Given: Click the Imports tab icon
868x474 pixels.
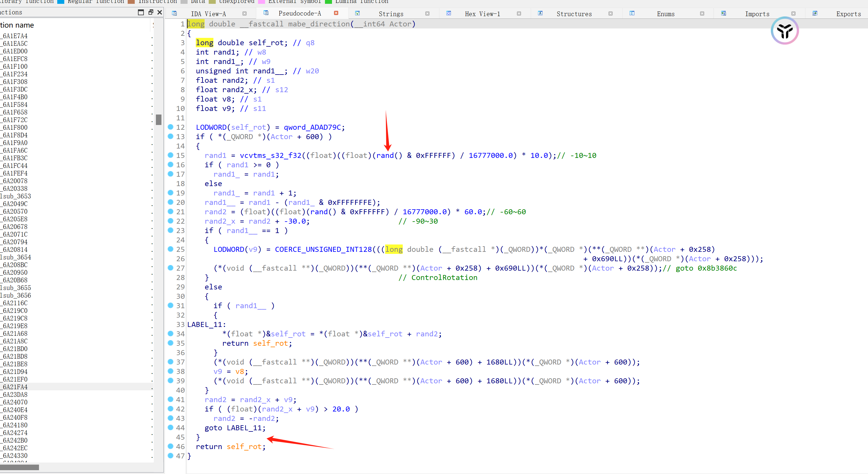Looking at the screenshot, I should [x=724, y=14].
